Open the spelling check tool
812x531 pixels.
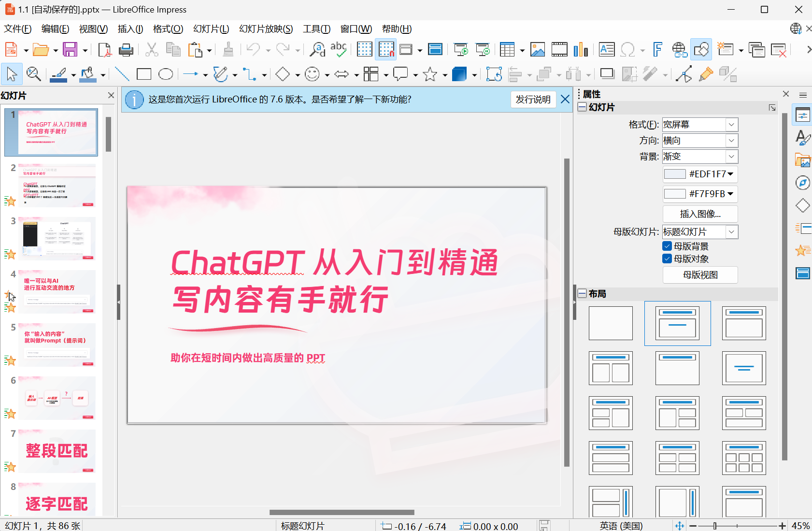point(338,50)
